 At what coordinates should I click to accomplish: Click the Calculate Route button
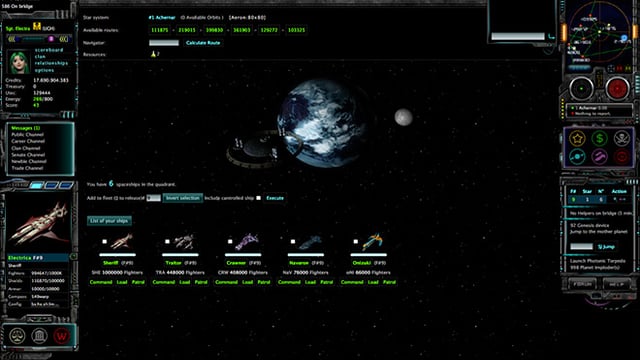point(203,42)
